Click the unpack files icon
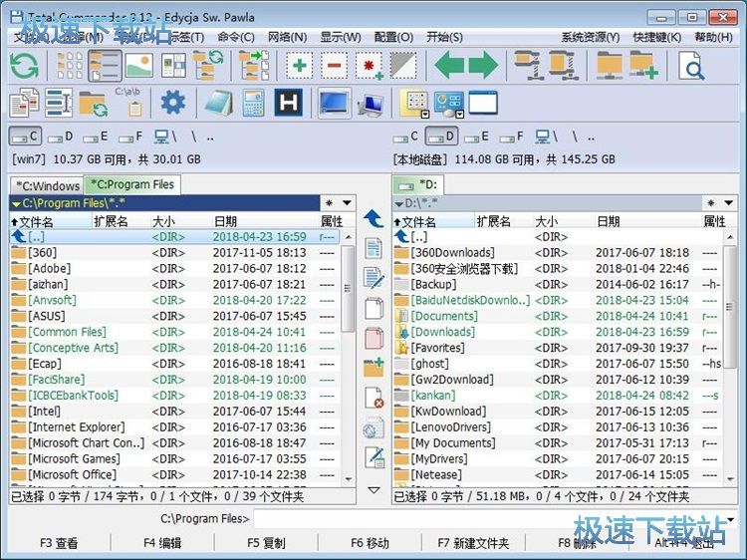Image resolution: width=747 pixels, height=560 pixels. coord(563,66)
